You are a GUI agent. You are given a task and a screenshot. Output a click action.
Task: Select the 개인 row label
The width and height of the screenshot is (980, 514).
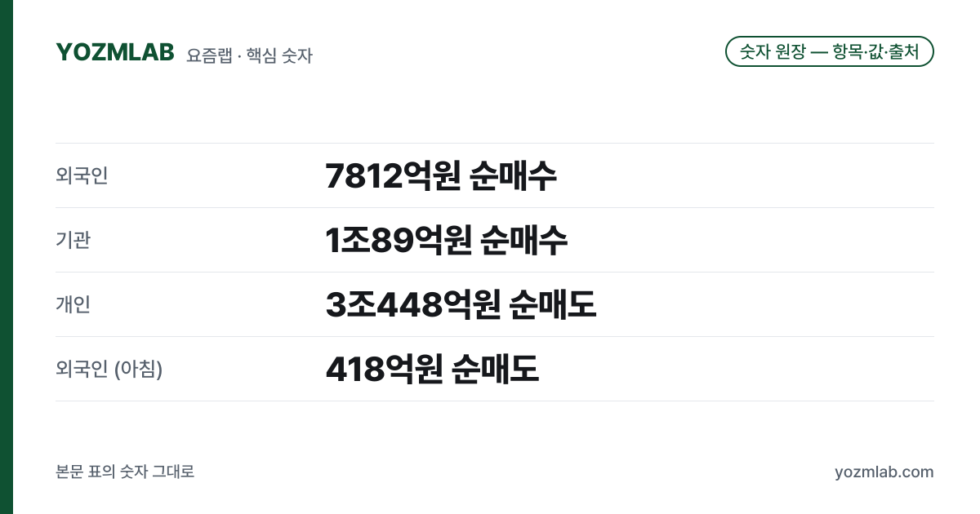tap(73, 304)
